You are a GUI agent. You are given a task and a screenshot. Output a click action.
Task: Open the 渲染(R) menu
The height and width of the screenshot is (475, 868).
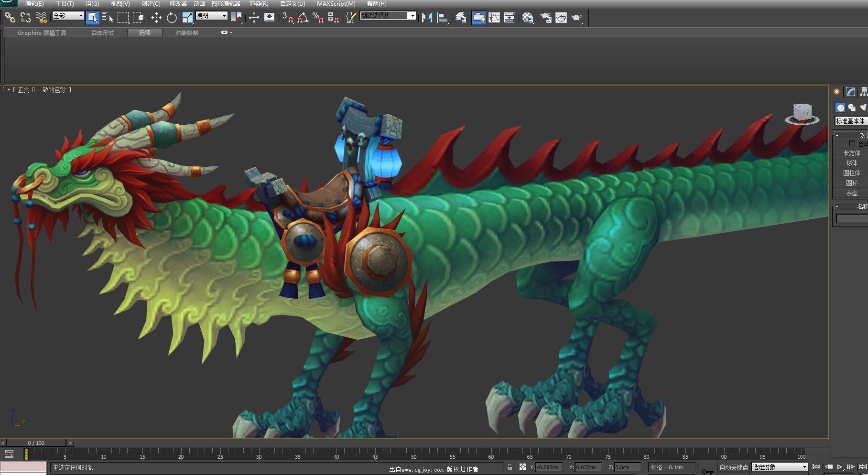pyautogui.click(x=259, y=4)
